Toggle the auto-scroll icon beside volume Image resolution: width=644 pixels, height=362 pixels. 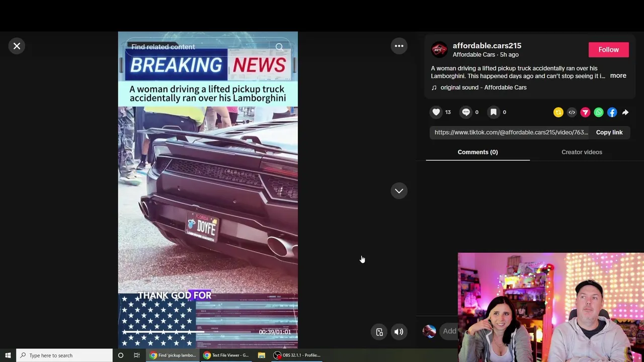tap(379, 332)
